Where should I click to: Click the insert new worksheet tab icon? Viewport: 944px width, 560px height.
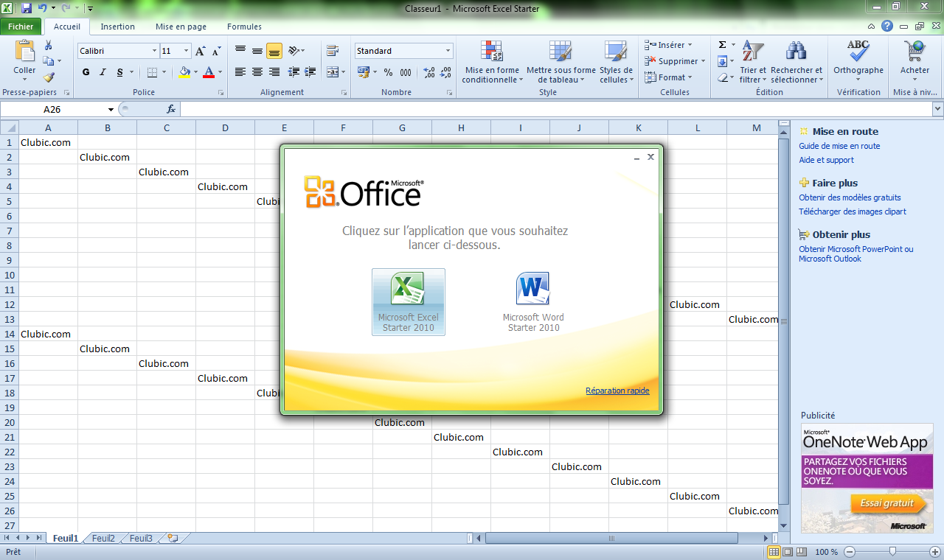(173, 539)
